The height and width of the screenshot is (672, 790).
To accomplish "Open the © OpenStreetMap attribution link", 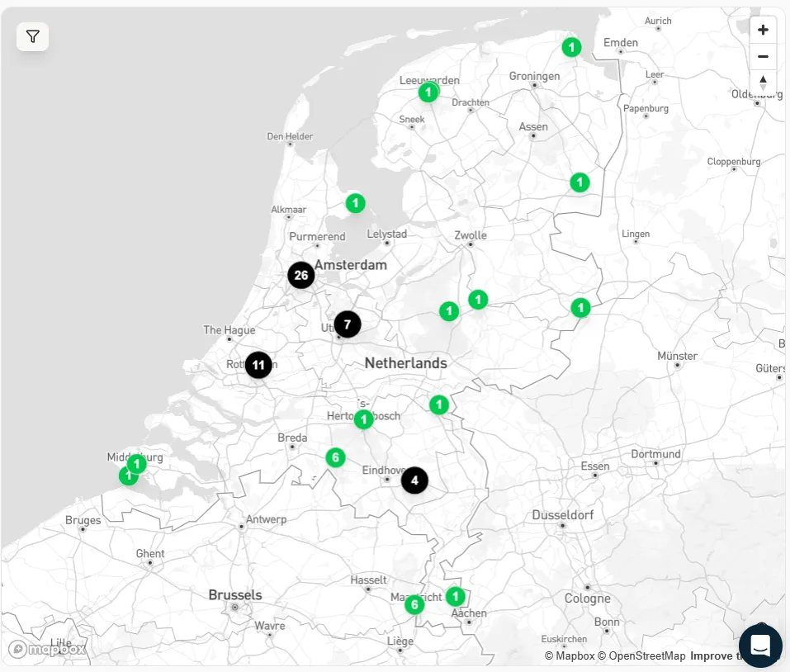I will pyautogui.click(x=641, y=655).
